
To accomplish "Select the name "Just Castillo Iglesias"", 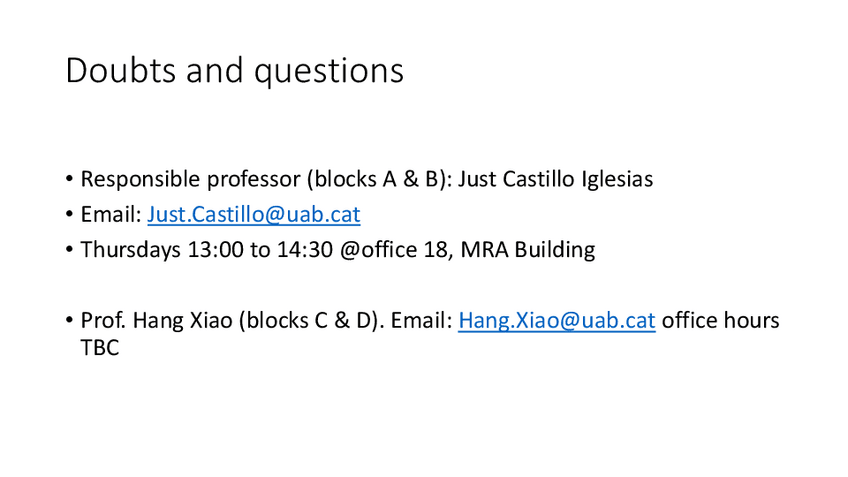I will tap(555, 180).
